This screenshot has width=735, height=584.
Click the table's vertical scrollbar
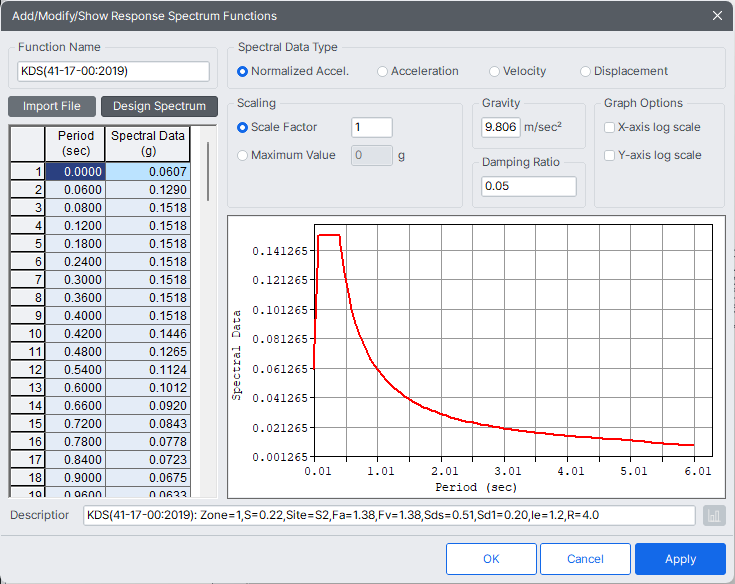pos(208,172)
